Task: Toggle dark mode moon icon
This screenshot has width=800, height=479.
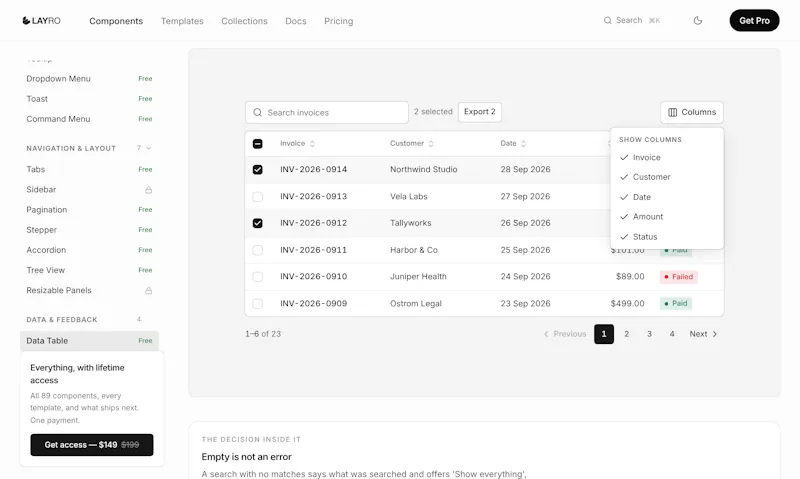Action: pyautogui.click(x=698, y=20)
